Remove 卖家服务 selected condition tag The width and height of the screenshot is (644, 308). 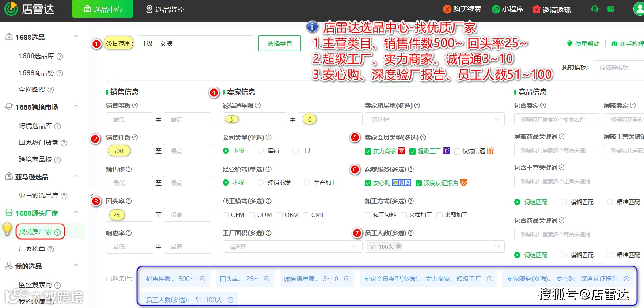626,279
